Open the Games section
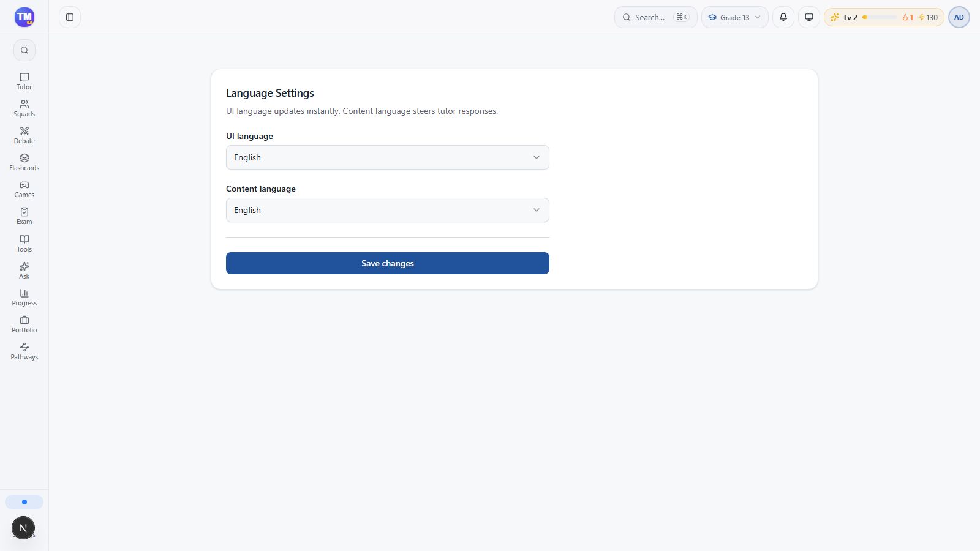The width and height of the screenshot is (980, 551). click(24, 189)
